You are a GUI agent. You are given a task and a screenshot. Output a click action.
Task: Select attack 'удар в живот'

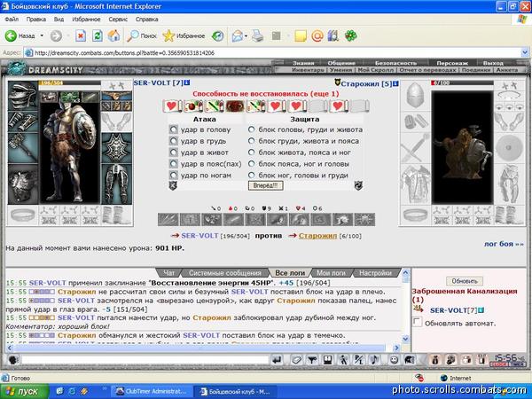[x=174, y=153]
